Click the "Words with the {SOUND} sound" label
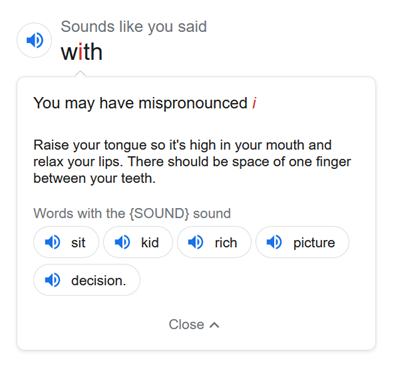 [132, 213]
